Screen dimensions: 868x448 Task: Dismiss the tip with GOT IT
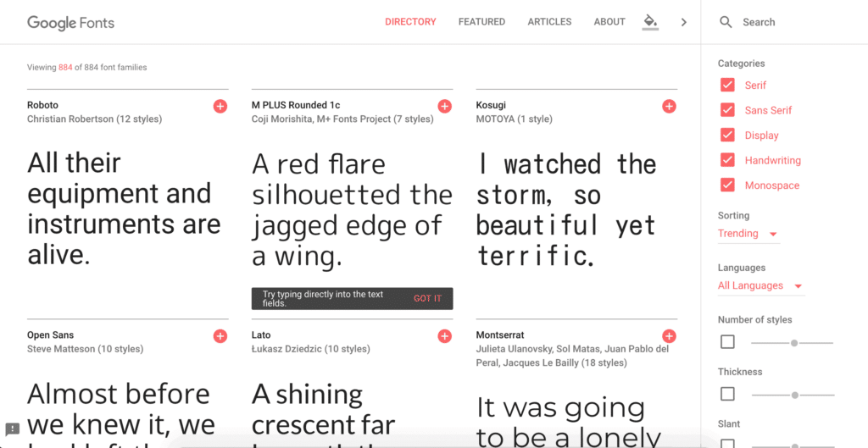(427, 299)
